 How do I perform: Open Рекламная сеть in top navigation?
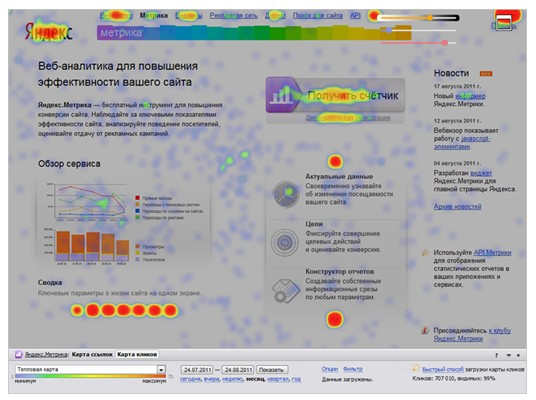(233, 15)
